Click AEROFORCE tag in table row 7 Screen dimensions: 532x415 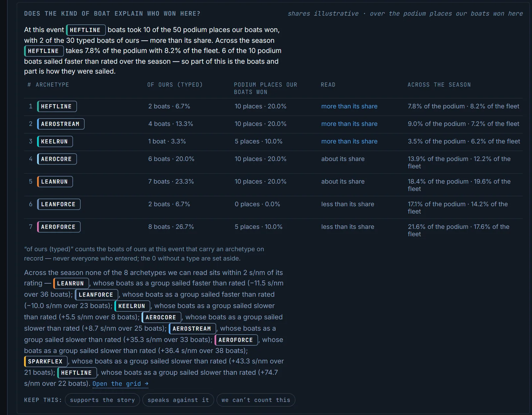59,227
